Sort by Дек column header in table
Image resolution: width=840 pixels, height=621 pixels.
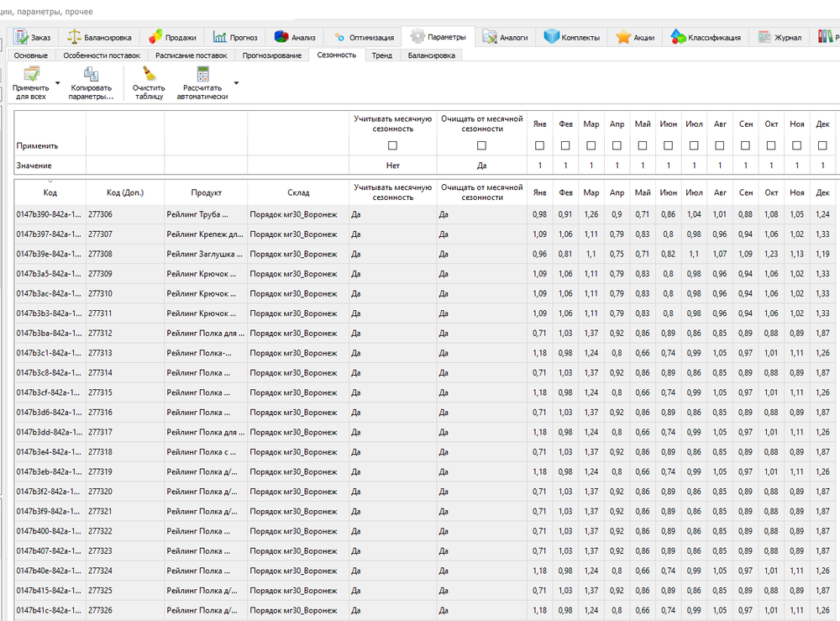(x=822, y=192)
